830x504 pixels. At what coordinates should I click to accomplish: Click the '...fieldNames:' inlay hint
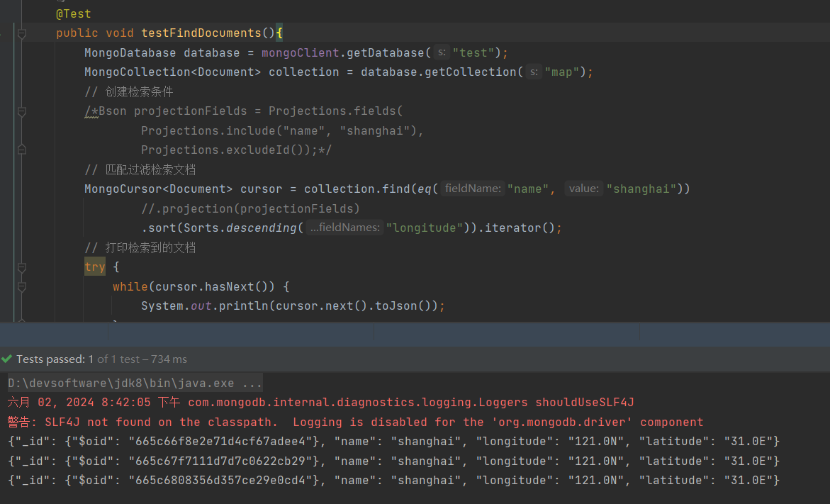click(344, 228)
